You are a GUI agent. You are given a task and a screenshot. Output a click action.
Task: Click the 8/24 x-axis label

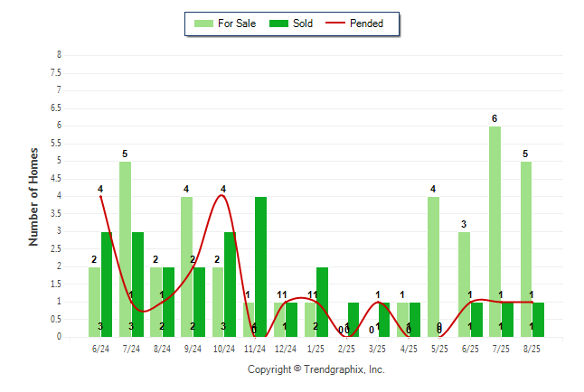click(162, 349)
